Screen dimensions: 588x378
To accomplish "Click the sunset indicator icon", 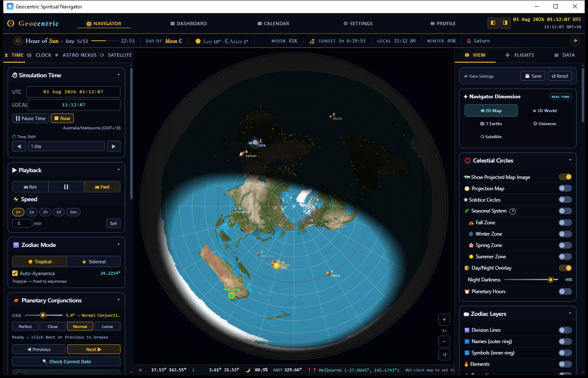I will pos(312,41).
